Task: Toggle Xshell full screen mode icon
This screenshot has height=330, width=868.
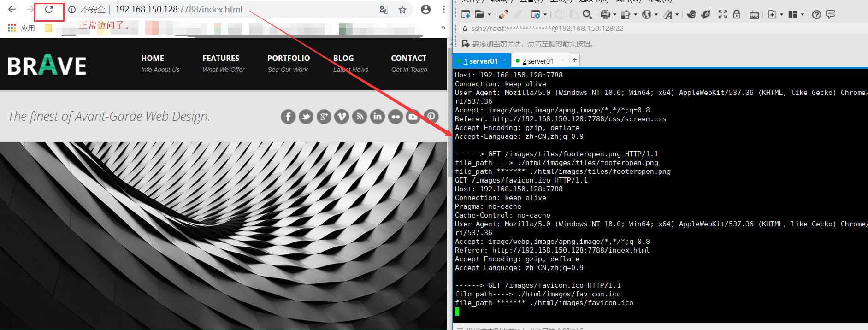Action: (723, 14)
